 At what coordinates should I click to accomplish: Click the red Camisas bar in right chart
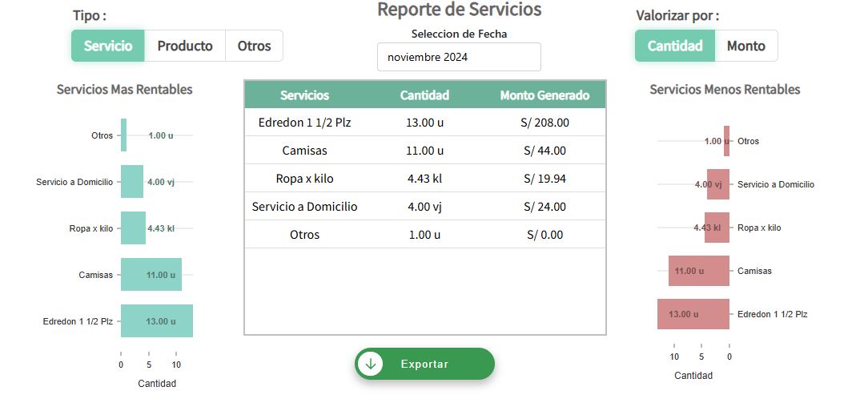[699, 271]
